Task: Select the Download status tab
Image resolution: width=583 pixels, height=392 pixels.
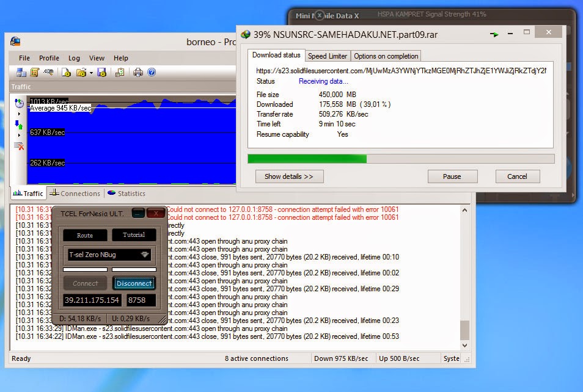Action: pos(276,55)
